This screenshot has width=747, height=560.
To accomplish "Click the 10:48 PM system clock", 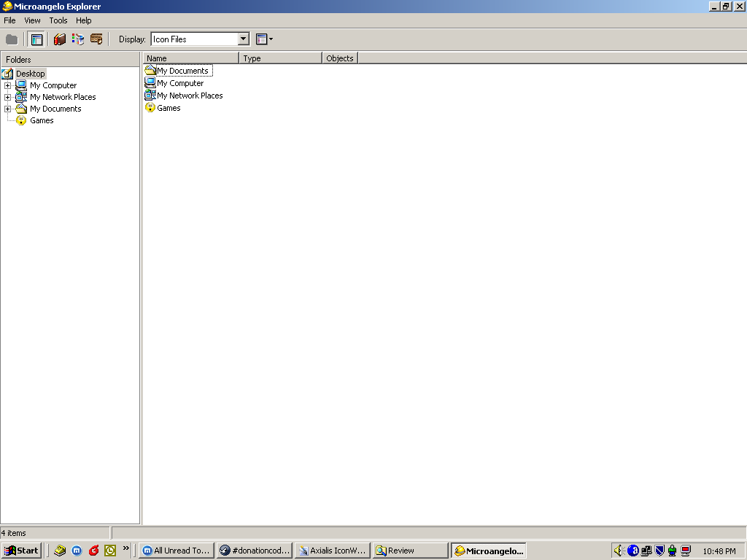I will point(719,551).
